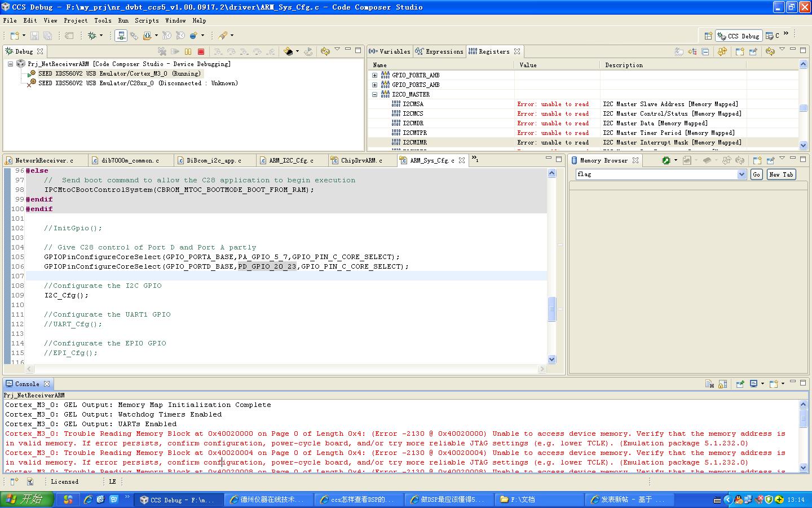Open the Memory Browser address dropdown

pyautogui.click(x=742, y=174)
